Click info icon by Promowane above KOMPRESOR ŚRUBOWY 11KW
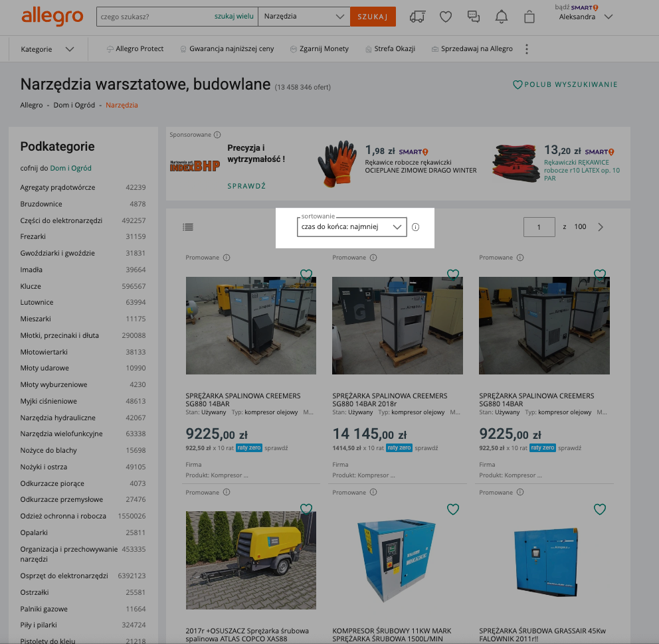The height and width of the screenshot is (644, 659). point(373,493)
